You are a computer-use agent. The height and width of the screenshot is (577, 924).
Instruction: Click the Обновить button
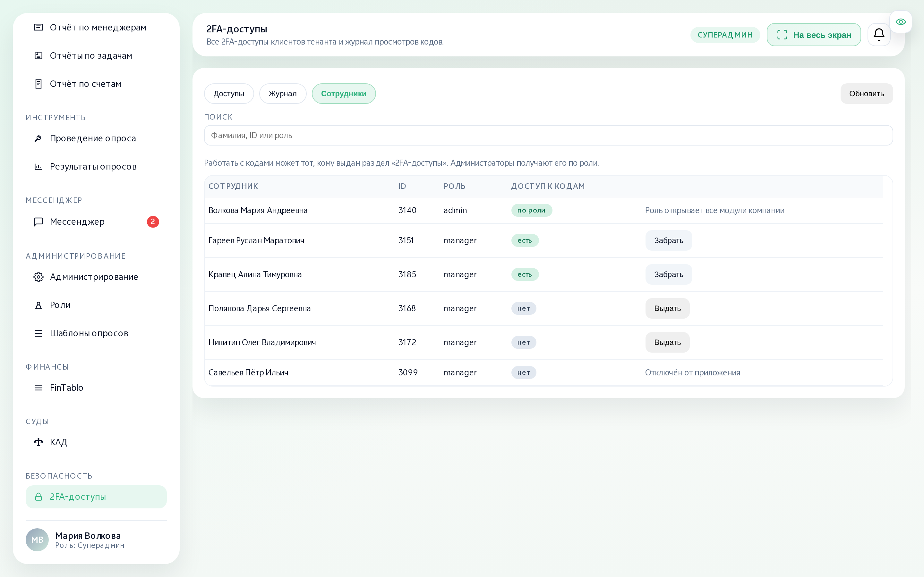(x=866, y=94)
